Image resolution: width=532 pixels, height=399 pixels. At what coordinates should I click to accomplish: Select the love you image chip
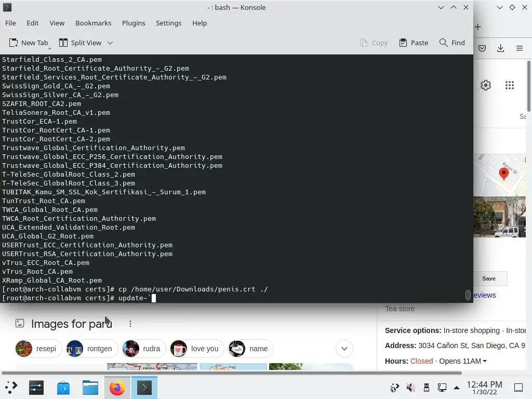point(197,349)
